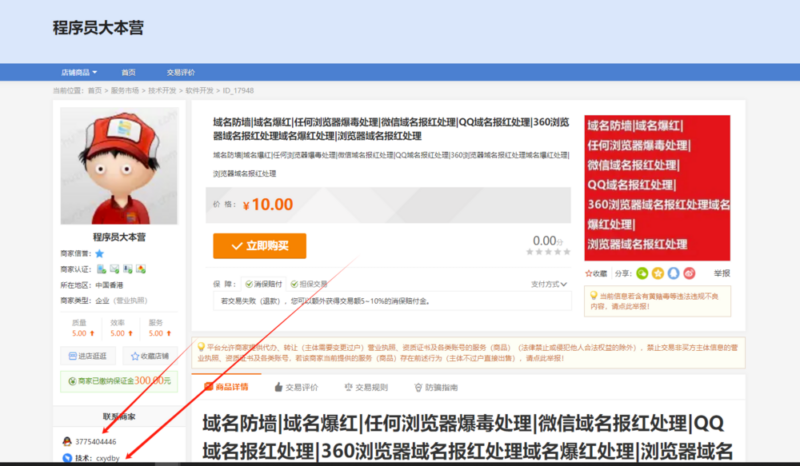Click the first merchant verification badge icon
This screenshot has width=800, height=466.
pos(102,269)
